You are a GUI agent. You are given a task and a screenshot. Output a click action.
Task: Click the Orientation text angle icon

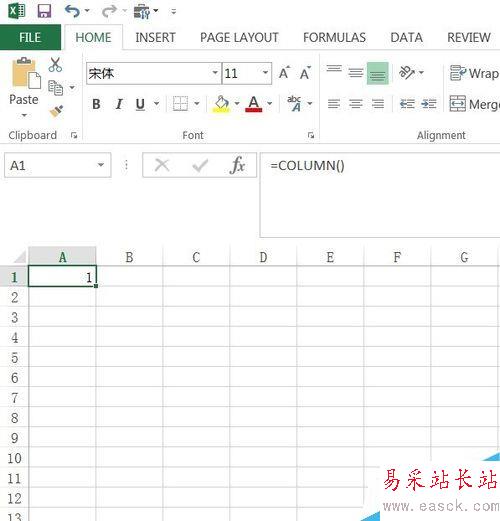407,72
